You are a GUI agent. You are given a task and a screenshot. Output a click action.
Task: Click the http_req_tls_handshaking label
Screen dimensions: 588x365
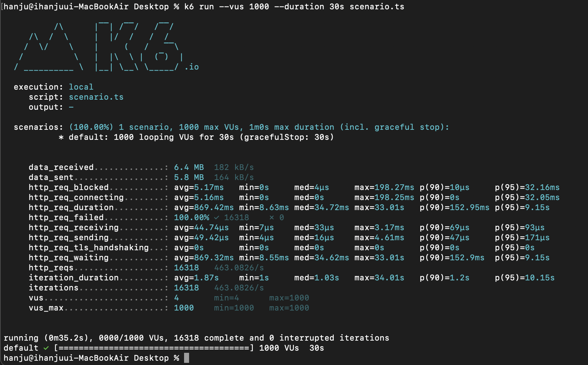[x=89, y=248]
